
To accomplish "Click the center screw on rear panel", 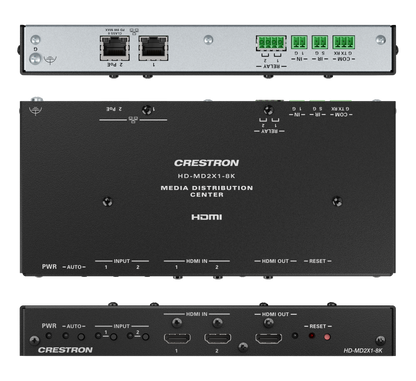I will 208,40.
